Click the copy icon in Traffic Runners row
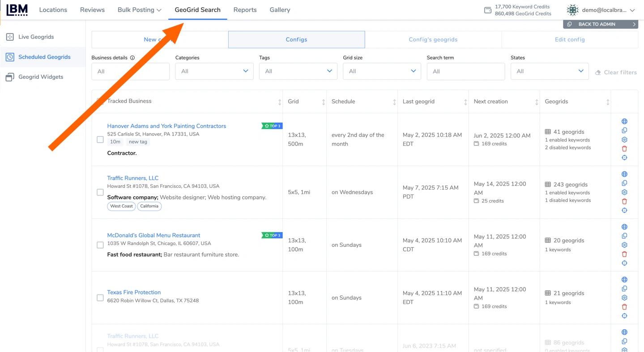 (624, 183)
